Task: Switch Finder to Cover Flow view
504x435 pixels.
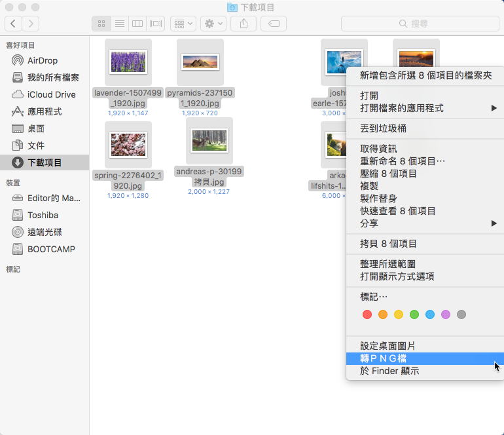Action: 155,24
